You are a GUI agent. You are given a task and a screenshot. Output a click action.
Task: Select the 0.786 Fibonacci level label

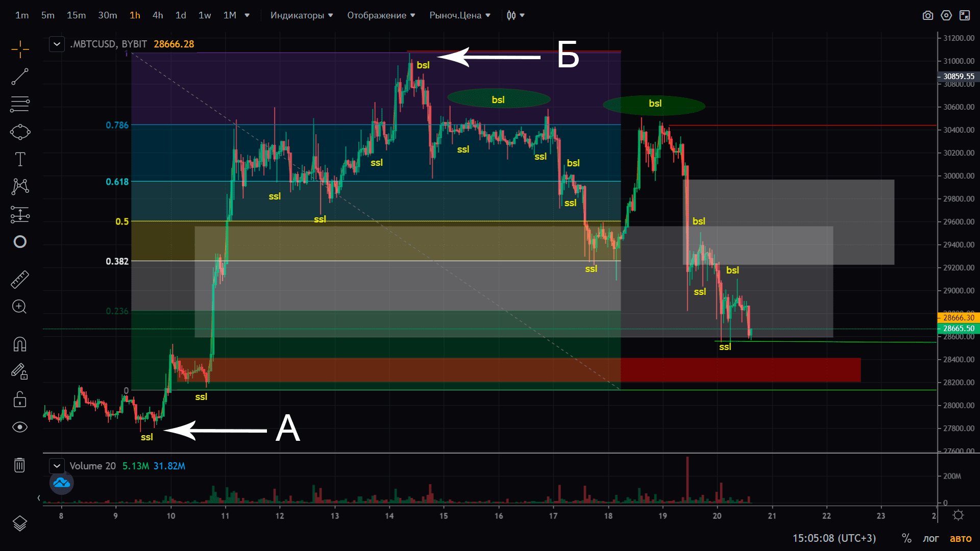(x=117, y=125)
